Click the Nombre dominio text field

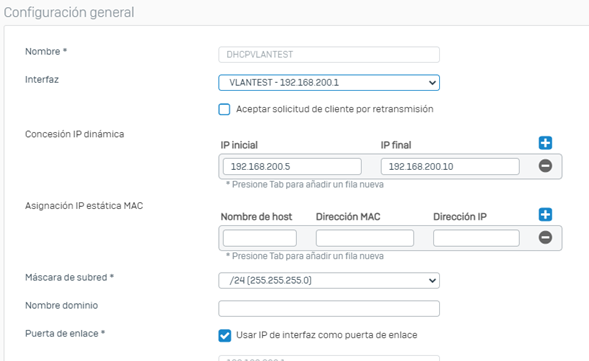tap(329, 308)
